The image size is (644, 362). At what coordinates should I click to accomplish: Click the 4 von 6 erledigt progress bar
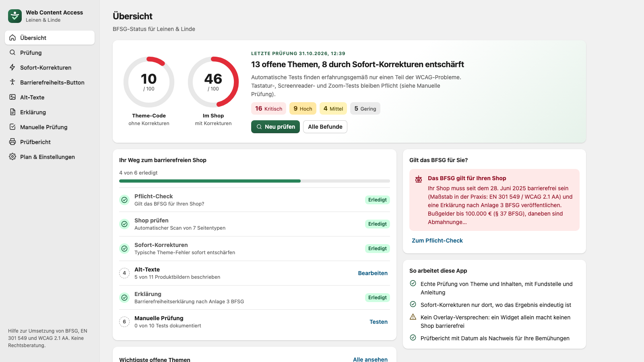(x=254, y=181)
